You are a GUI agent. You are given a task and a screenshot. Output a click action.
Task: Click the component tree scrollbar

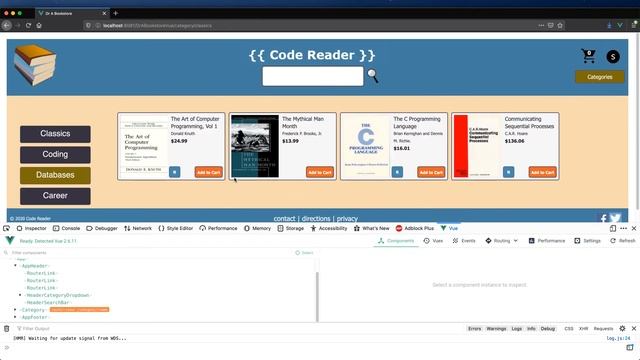coord(317,296)
